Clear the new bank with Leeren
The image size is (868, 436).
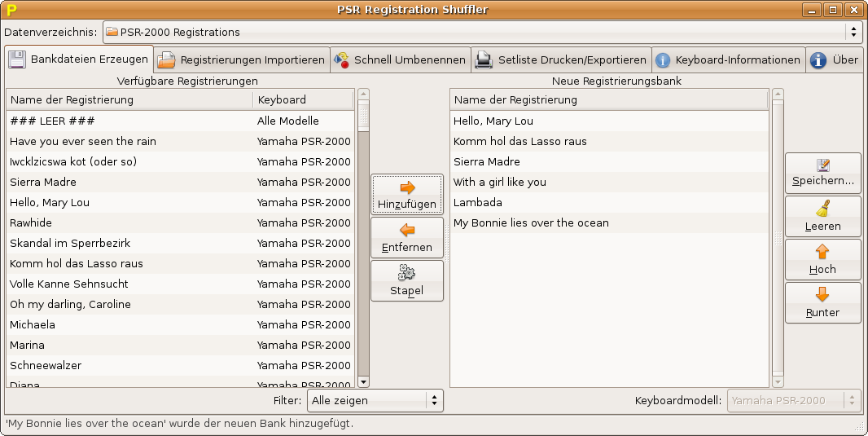[822, 217]
